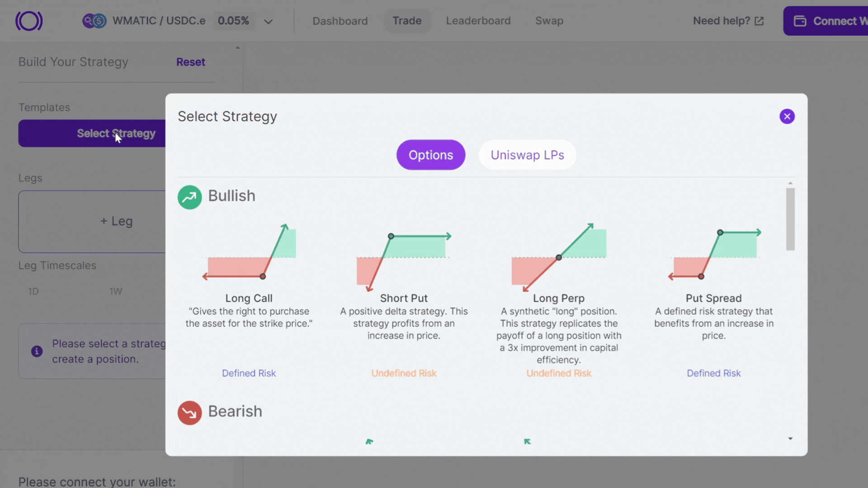Click the WMATIC/USDC.e token pair icon
This screenshot has width=868, height=488.
[x=94, y=21]
